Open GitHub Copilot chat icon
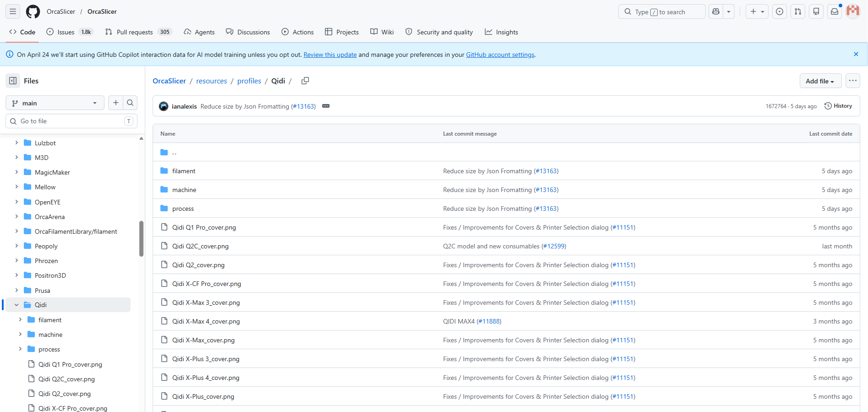Viewport: 868px width, 412px height. (716, 11)
